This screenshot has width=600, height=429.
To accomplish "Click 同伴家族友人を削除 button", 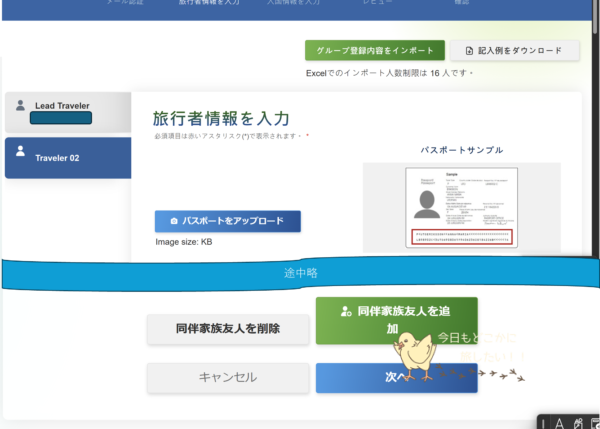I will pyautogui.click(x=227, y=328).
